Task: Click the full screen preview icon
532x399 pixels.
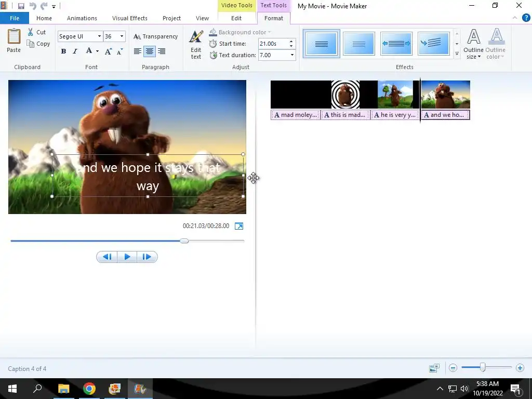Action: (x=239, y=227)
